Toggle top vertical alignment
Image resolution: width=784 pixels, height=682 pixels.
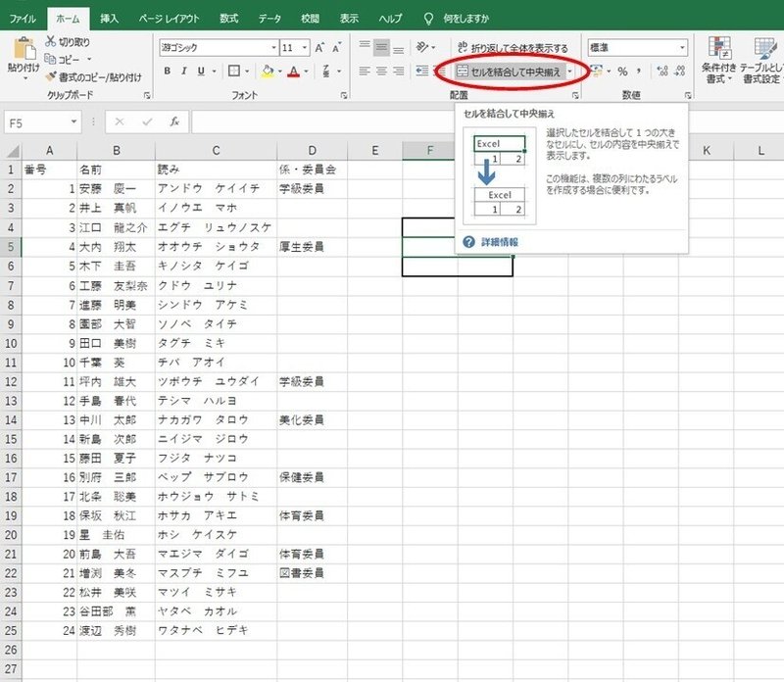365,47
